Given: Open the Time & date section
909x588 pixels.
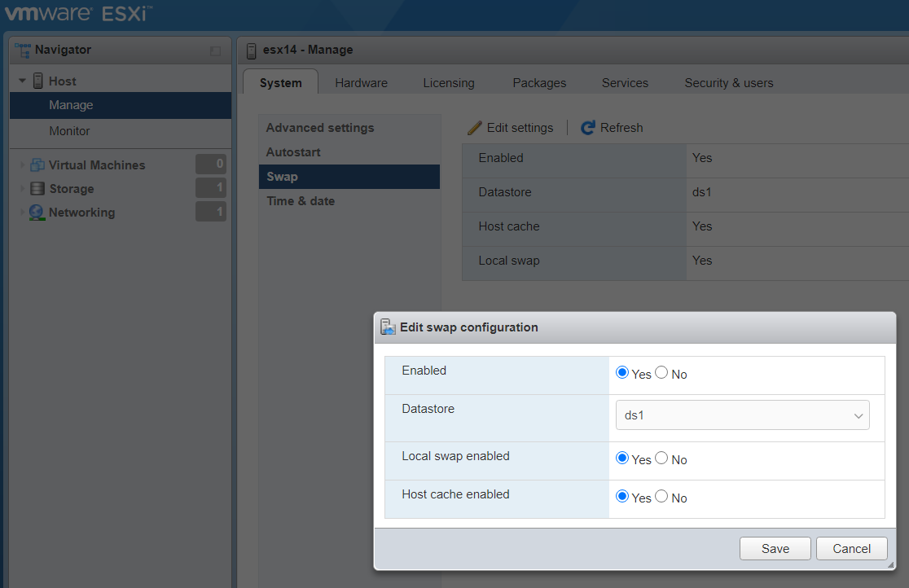Looking at the screenshot, I should (x=349, y=201).
